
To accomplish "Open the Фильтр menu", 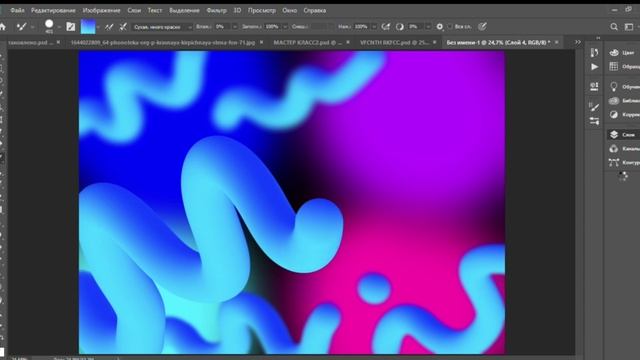I will (216, 10).
